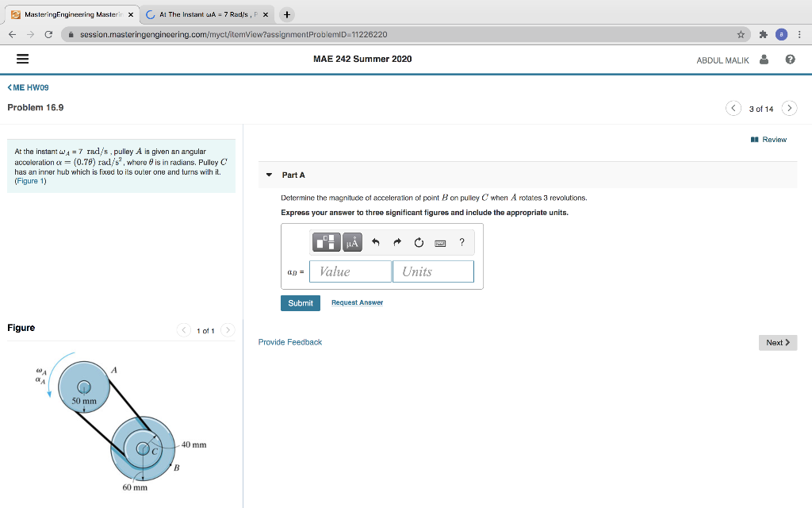The image size is (812, 508).
Task: Reset the answer using the circular reset icon
Action: click(419, 242)
